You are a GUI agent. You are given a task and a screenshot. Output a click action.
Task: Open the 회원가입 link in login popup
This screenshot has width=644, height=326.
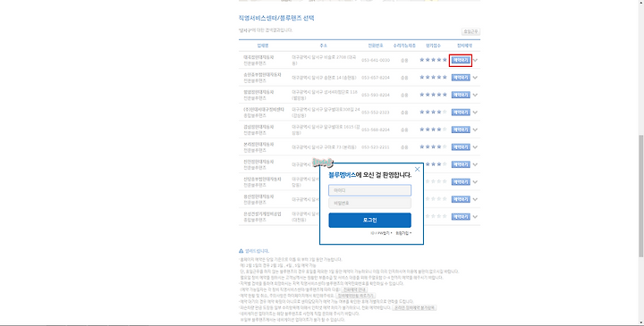click(x=403, y=233)
